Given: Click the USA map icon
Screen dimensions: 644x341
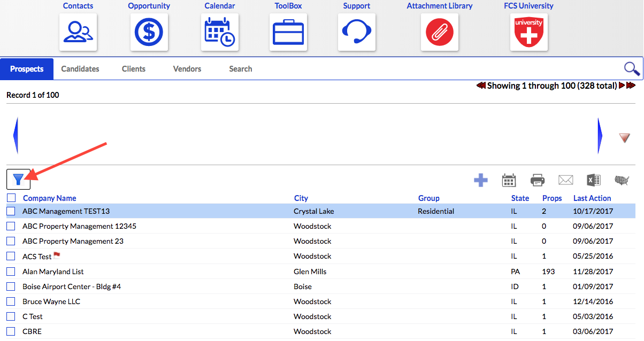Looking at the screenshot, I should click(622, 181).
